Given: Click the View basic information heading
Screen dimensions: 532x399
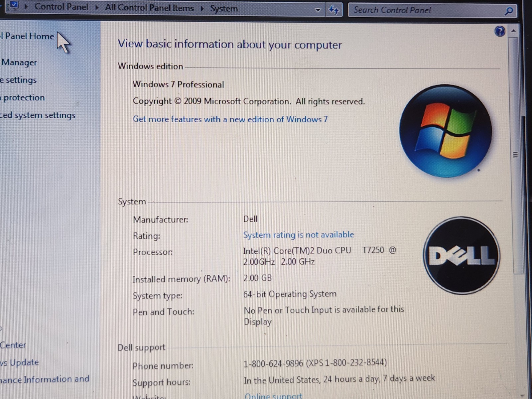Looking at the screenshot, I should tap(230, 44).
